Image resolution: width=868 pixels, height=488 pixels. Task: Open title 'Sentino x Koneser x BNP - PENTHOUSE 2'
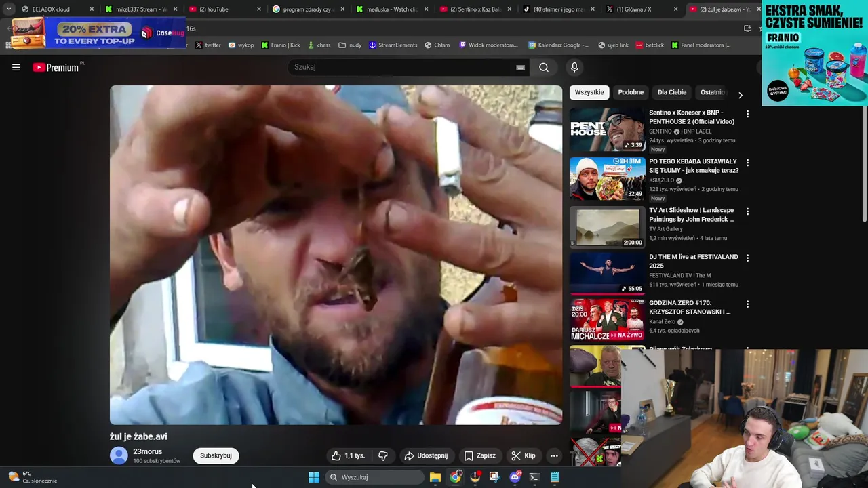pos(692,117)
